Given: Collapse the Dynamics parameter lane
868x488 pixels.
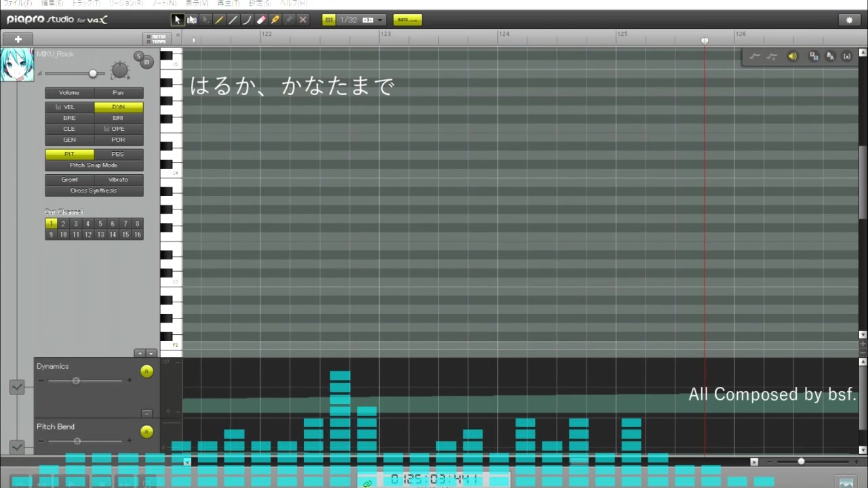Looking at the screenshot, I should [x=146, y=413].
